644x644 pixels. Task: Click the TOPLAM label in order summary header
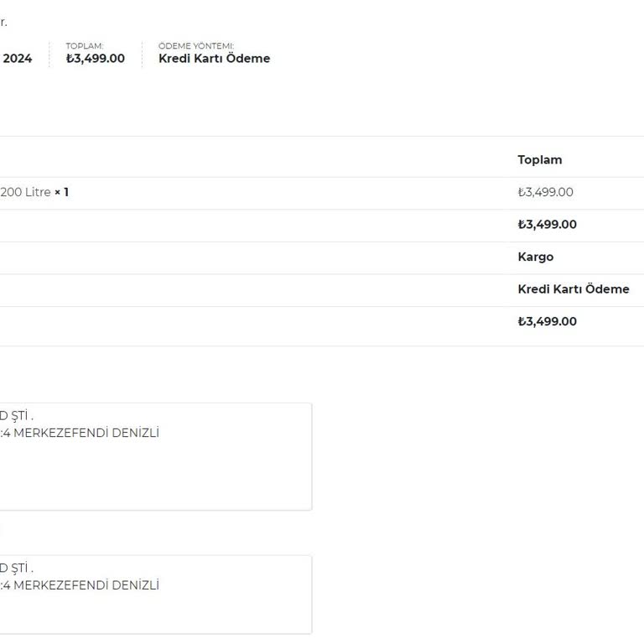coord(85,45)
